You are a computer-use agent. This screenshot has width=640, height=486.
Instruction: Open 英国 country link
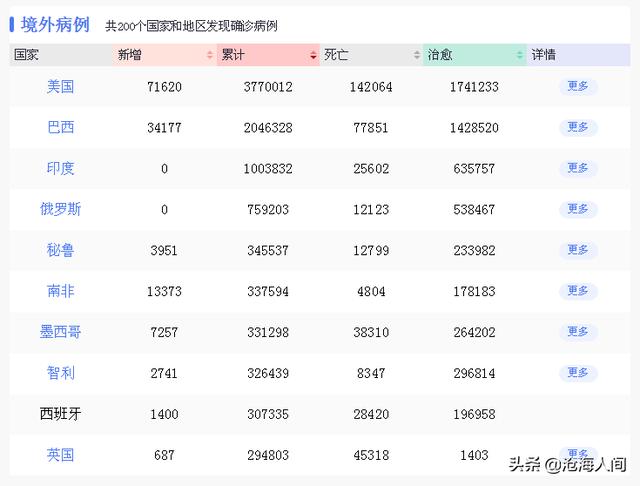click(60, 455)
